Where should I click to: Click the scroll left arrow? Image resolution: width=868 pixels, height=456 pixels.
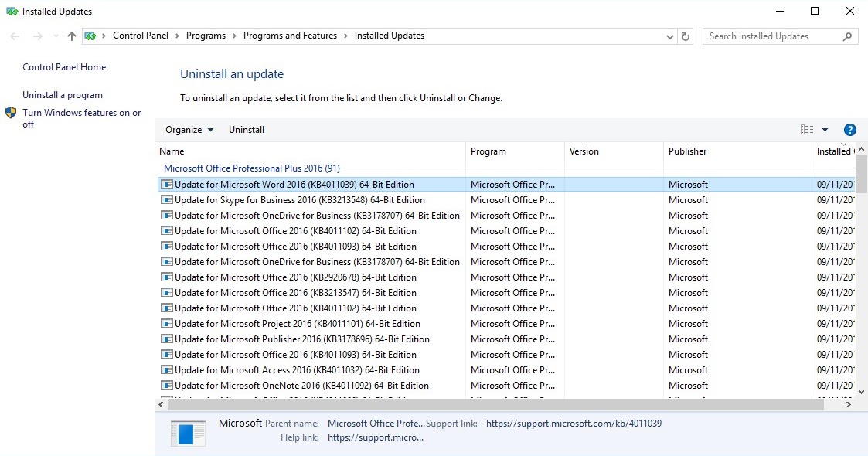pyautogui.click(x=161, y=404)
